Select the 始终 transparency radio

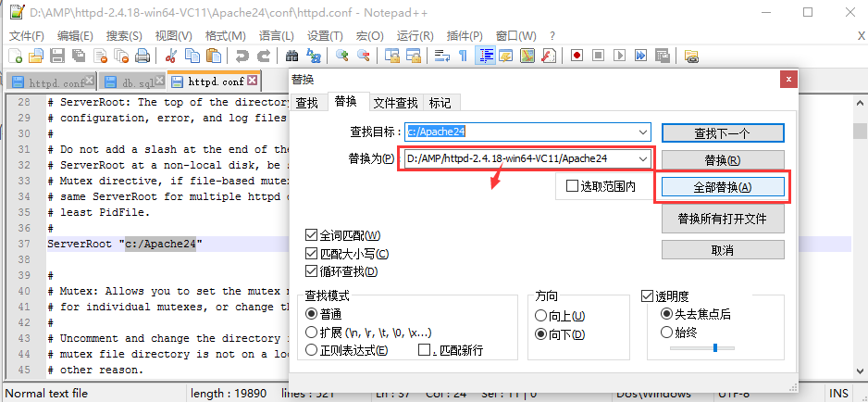(666, 333)
